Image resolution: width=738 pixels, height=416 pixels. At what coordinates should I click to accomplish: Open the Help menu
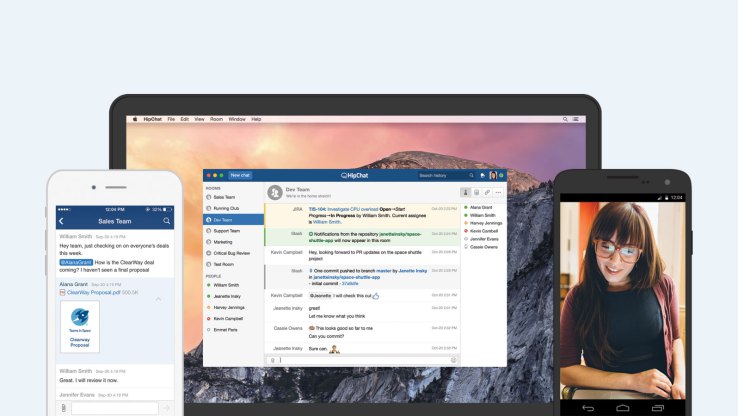click(256, 120)
